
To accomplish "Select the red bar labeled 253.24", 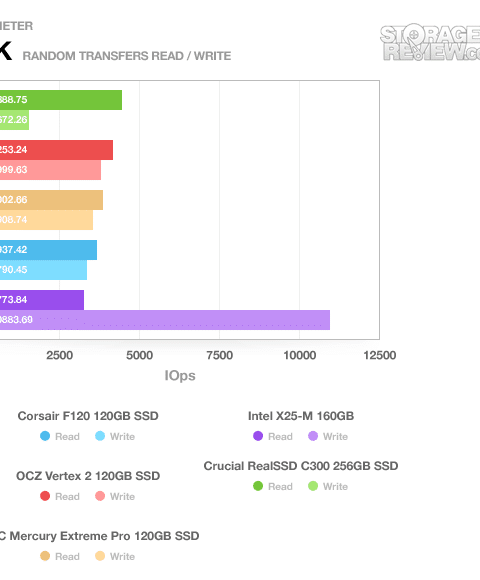I will (x=57, y=150).
